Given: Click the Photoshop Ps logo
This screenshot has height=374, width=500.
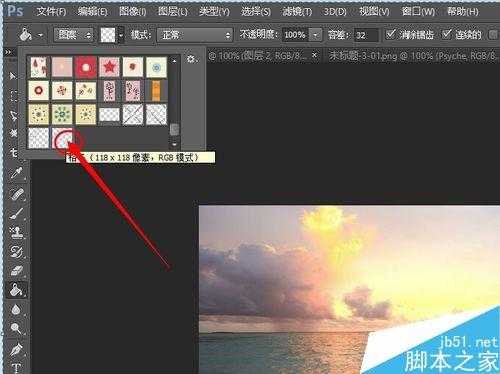Looking at the screenshot, I should click(x=15, y=11).
